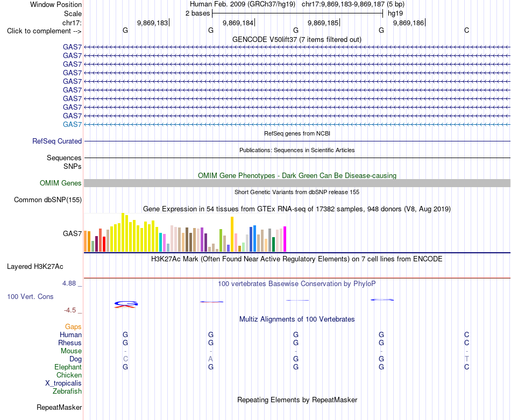Open Publications: Sequences in Scientific Articles title
The width and height of the screenshot is (511, 420).
click(x=297, y=150)
